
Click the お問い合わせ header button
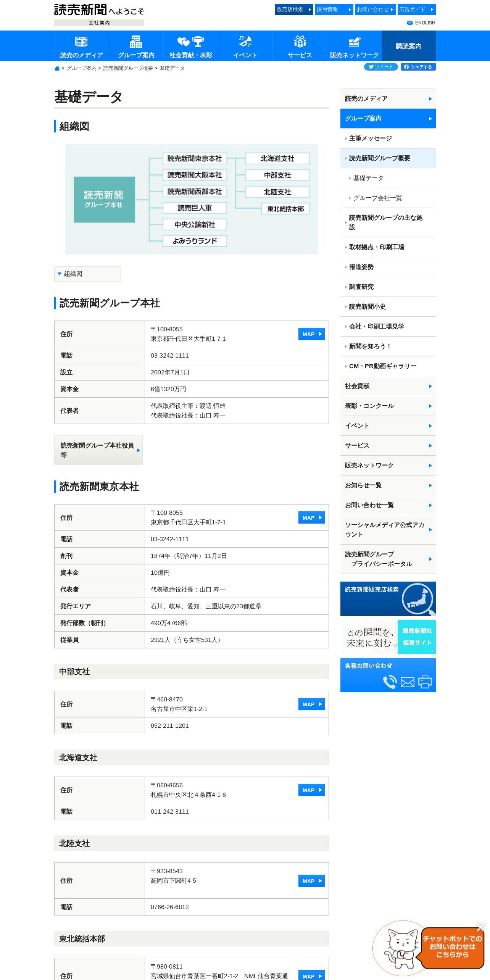[375, 9]
